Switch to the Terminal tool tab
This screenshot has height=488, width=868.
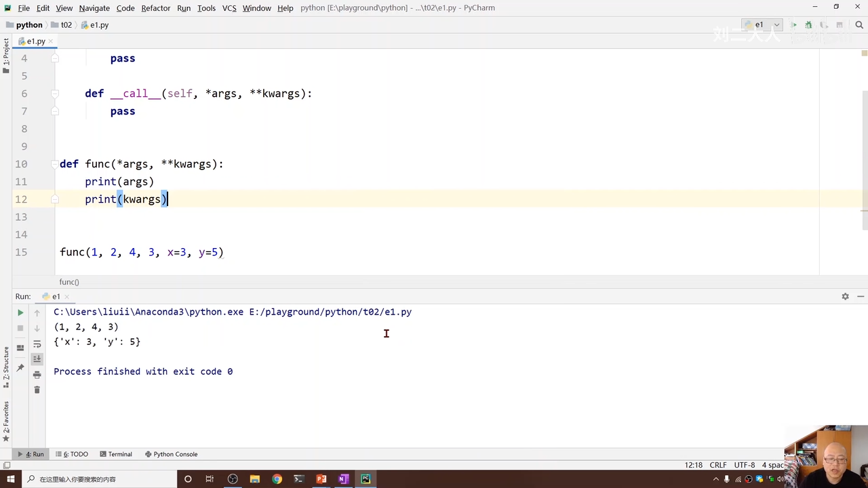[115, 454]
